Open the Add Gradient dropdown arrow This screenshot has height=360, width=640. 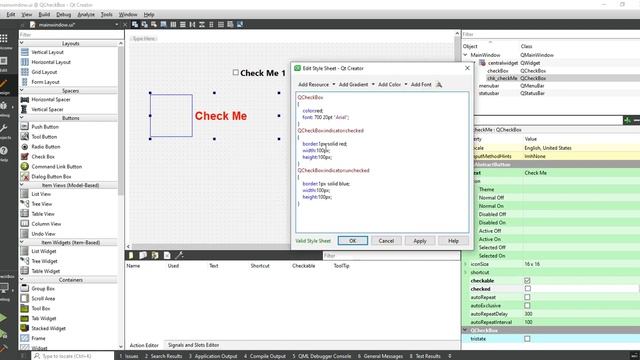[x=373, y=84]
